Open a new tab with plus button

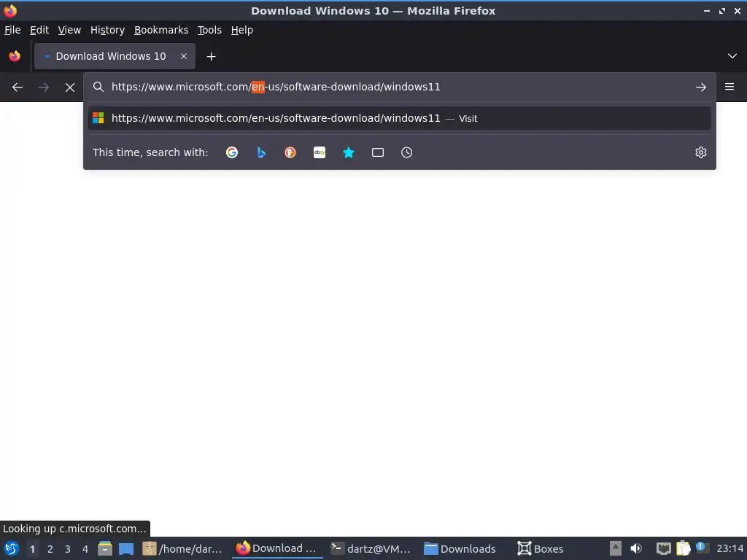click(x=211, y=57)
